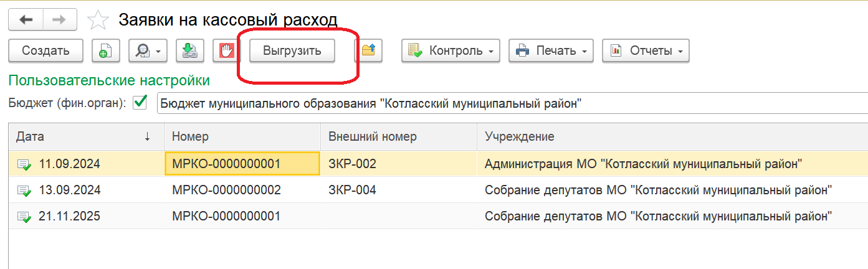Add page to favorites with star icon
This screenshot has height=269, width=868.
click(98, 21)
